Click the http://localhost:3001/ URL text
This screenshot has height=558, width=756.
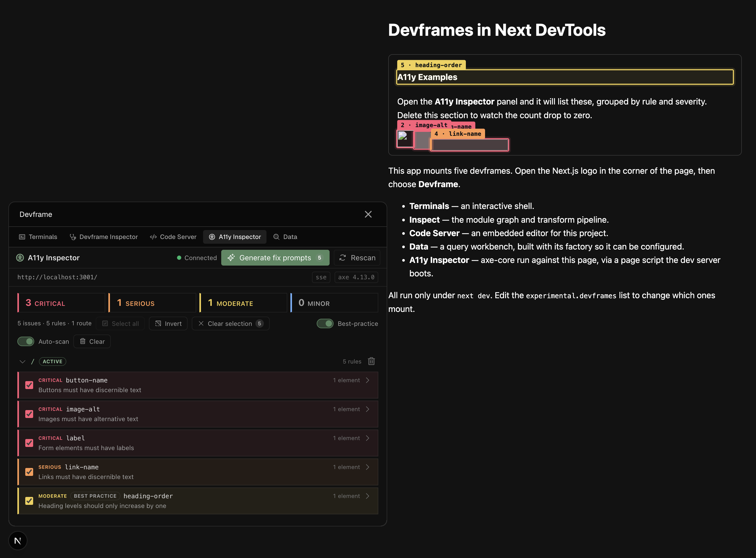pos(57,277)
